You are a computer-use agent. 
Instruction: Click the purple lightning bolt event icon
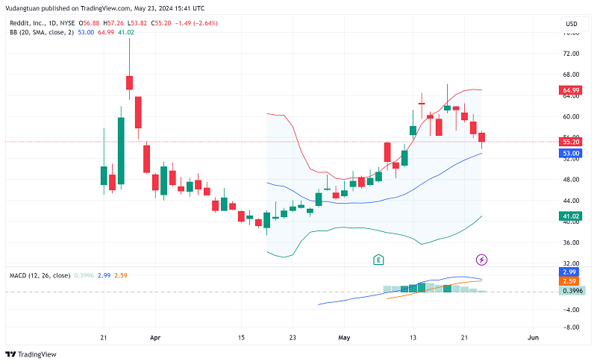[x=482, y=260]
